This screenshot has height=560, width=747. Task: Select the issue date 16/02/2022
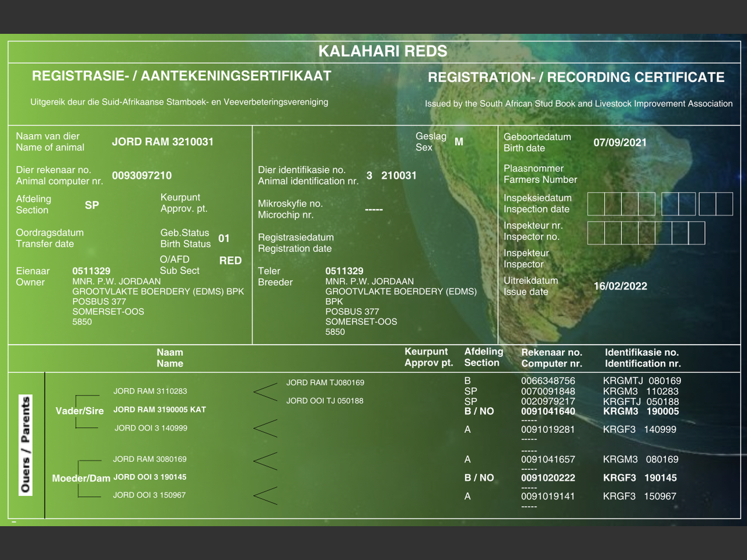pos(620,286)
